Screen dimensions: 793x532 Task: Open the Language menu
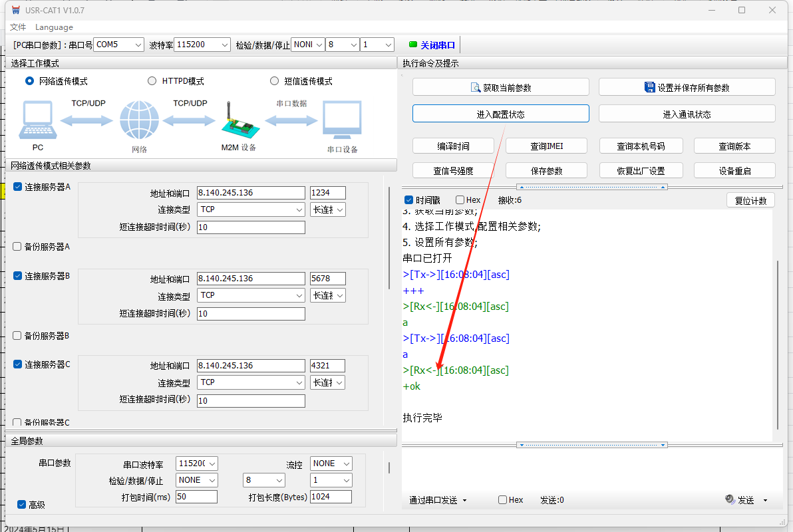coord(54,27)
